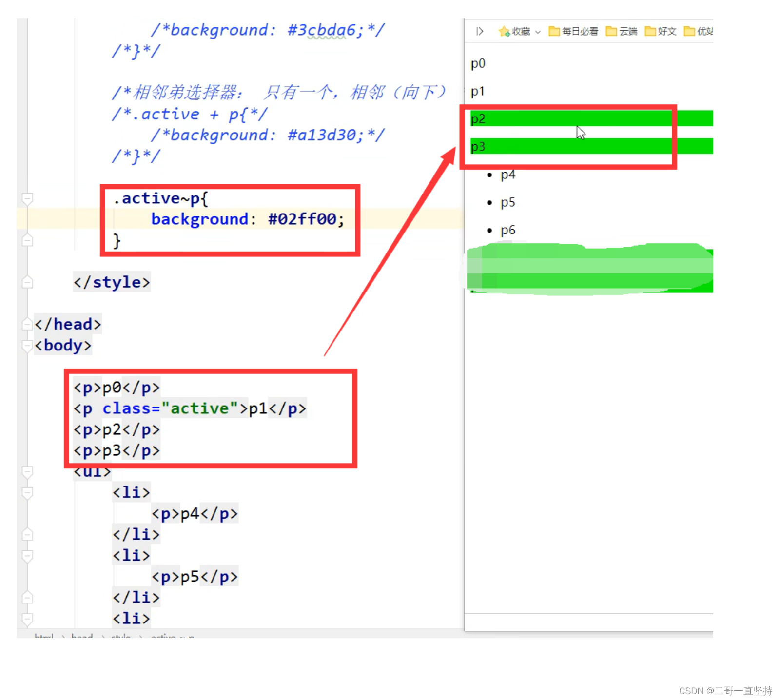
Task: Click the <body> opening tag
Action: coord(63,345)
